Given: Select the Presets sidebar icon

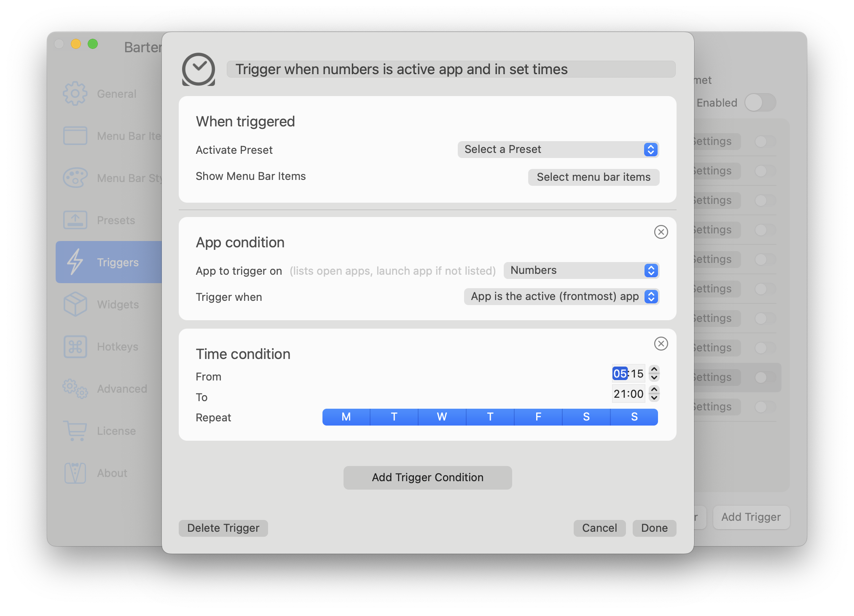Looking at the screenshot, I should (x=75, y=220).
